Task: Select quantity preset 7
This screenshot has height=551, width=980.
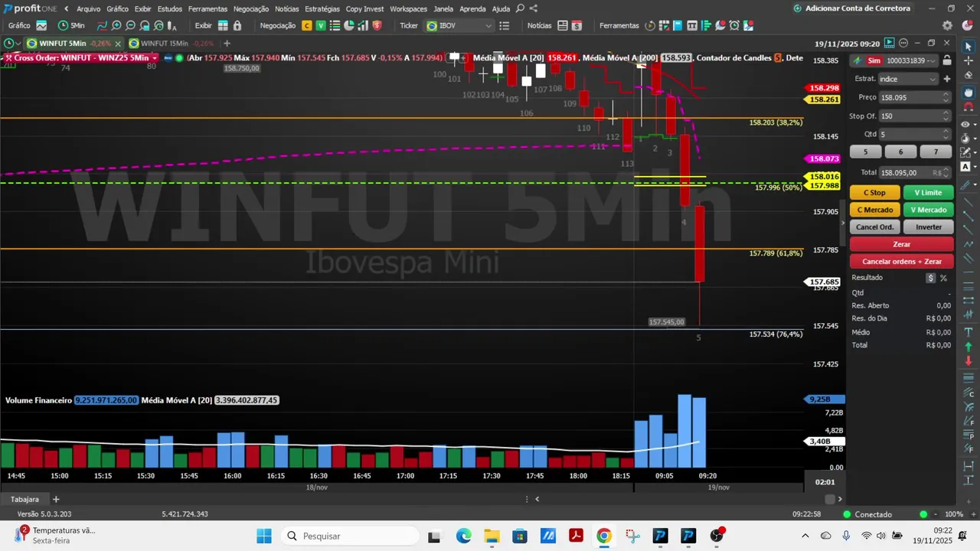Action: click(x=936, y=152)
